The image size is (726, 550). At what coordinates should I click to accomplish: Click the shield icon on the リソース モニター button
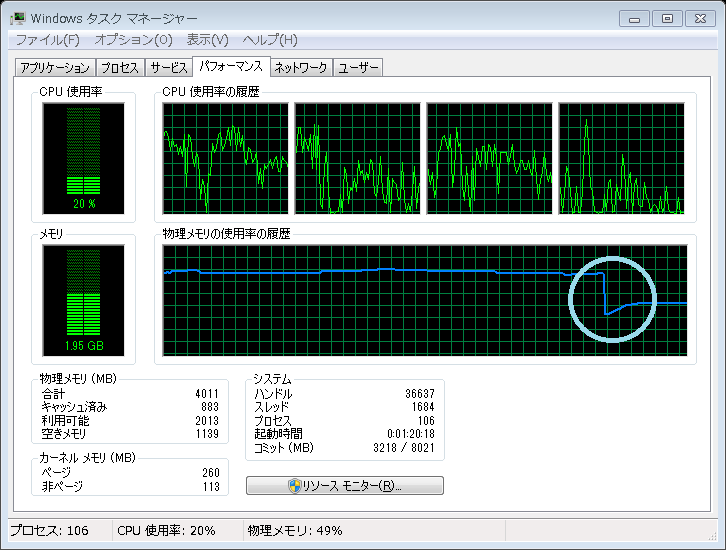click(x=294, y=486)
